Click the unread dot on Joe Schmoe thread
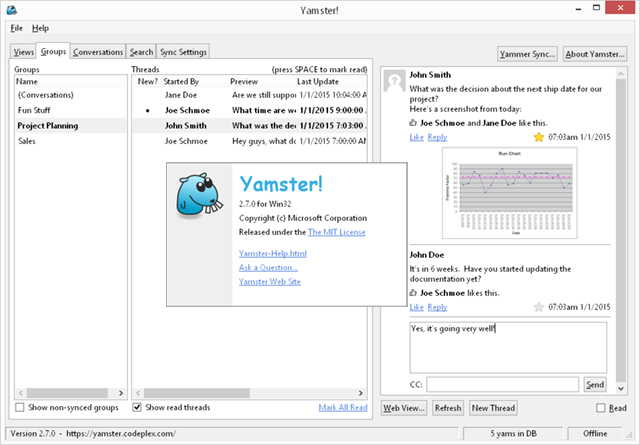Screen dimensions: 640x445 coord(147,111)
